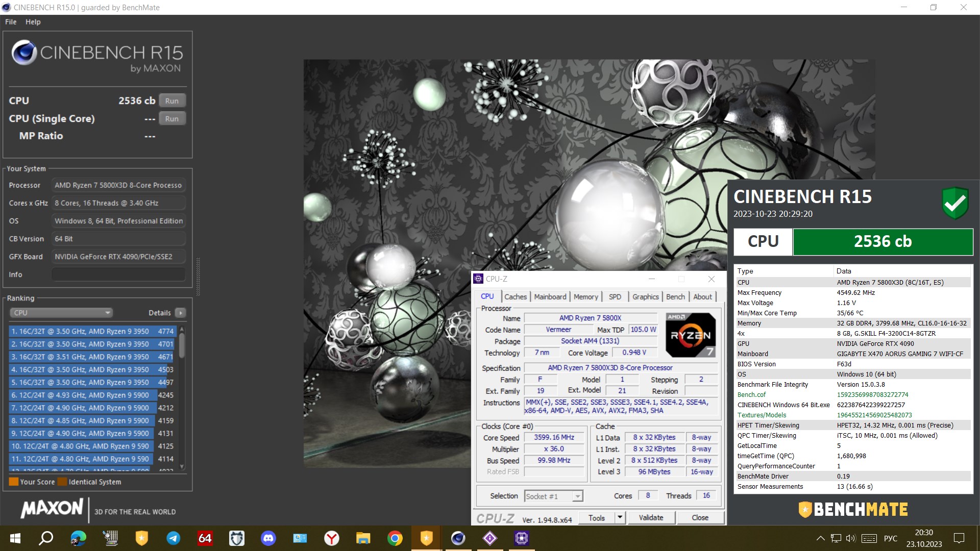Open the CPU-Z Tools dropdown arrow
Viewport: 980px width, 551px height.
[x=620, y=517]
